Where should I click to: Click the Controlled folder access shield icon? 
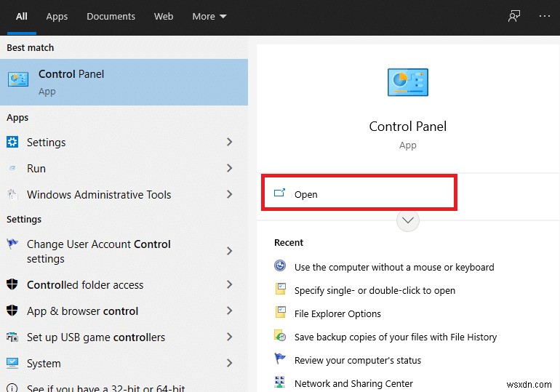(12, 284)
